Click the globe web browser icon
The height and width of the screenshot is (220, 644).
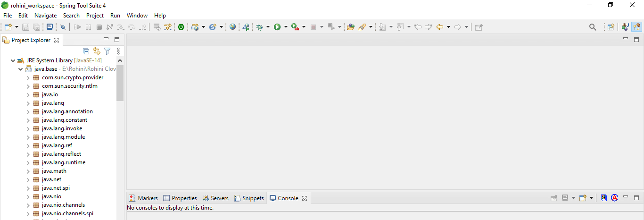(x=232, y=27)
